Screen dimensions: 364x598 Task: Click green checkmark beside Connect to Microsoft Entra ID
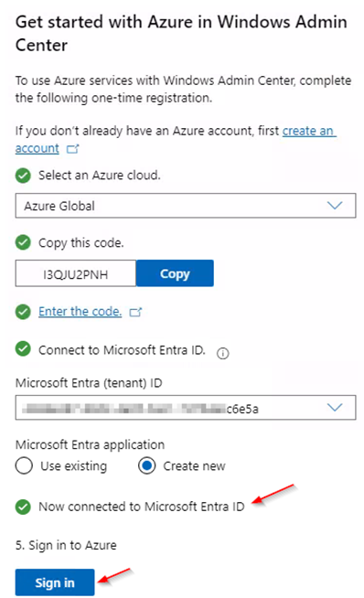23,349
